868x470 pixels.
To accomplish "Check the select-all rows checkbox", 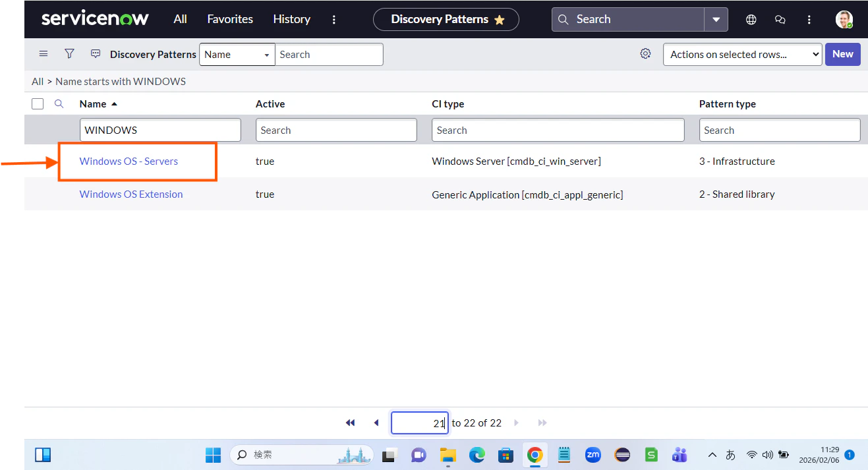I will coord(38,104).
